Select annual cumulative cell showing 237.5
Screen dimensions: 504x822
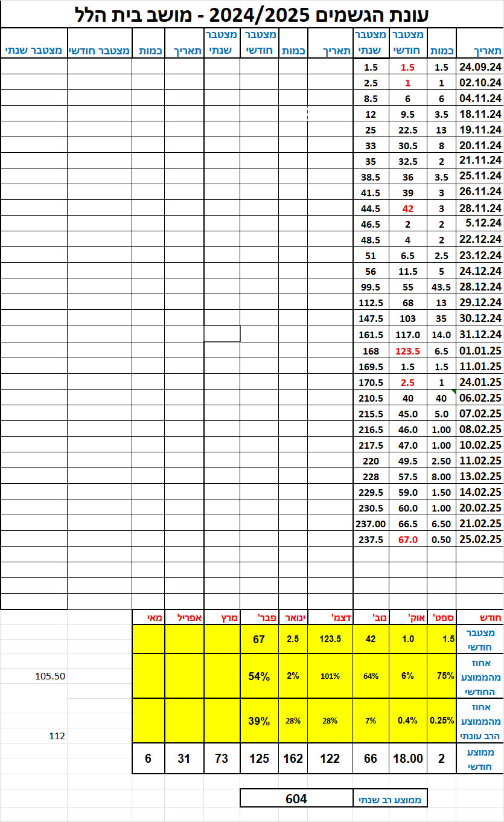(x=371, y=539)
